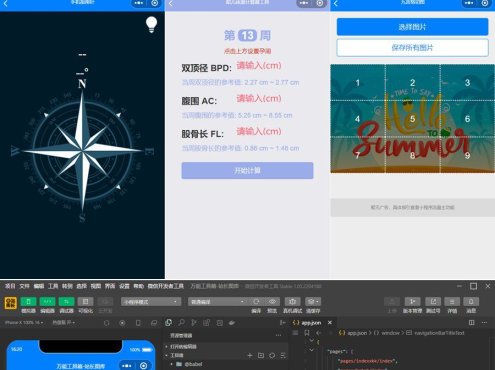Image resolution: width=495 pixels, height=370 pixels.
Task: Open the 详情 details panel
Action: [x=452, y=302]
